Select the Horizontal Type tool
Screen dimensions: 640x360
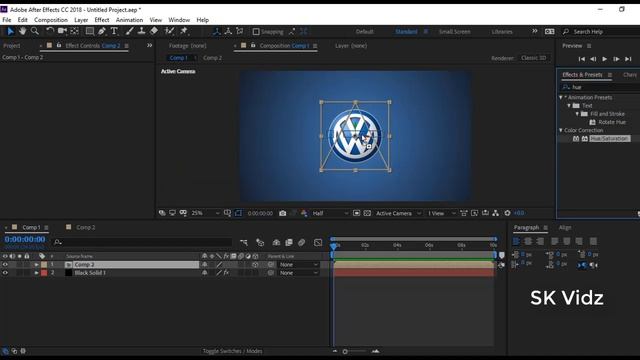point(114,31)
